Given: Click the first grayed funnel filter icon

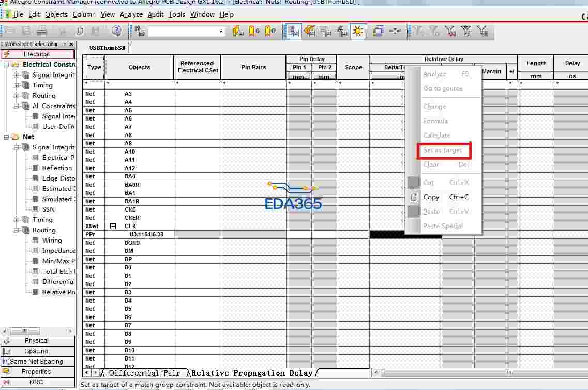Looking at the screenshot, I should click(x=417, y=31).
